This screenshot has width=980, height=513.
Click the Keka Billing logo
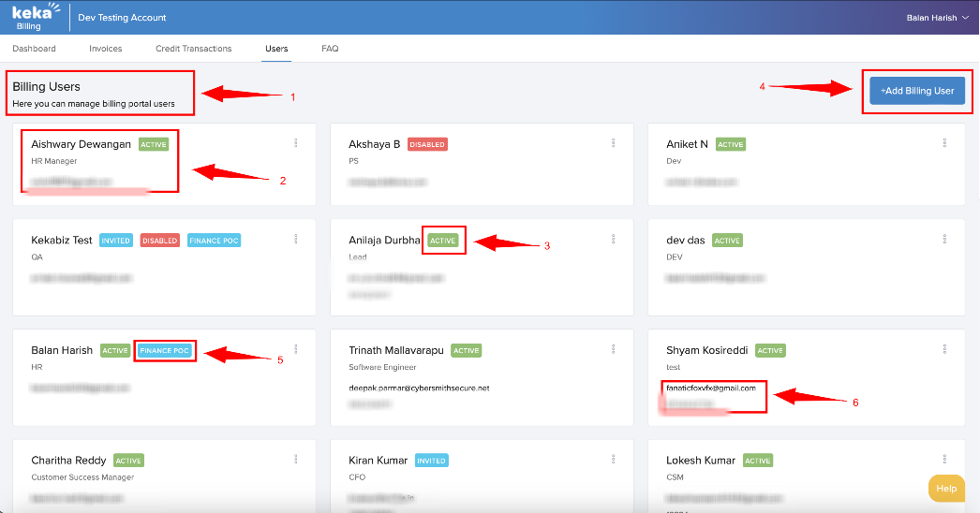(34, 17)
